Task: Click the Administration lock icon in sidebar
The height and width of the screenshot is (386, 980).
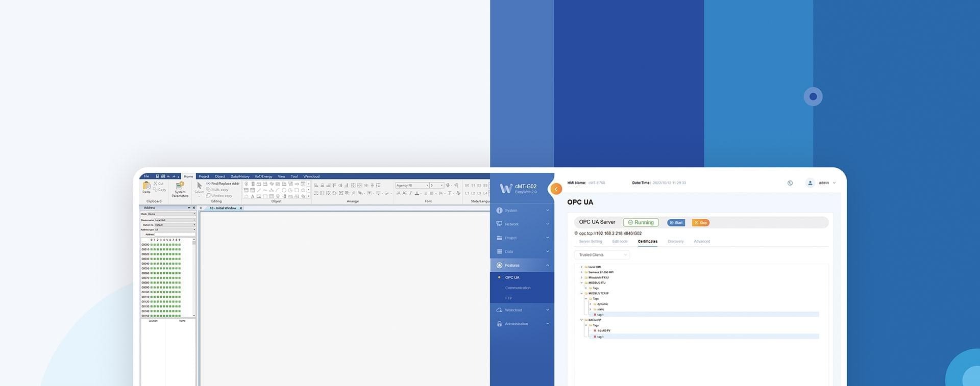Action: pyautogui.click(x=499, y=324)
